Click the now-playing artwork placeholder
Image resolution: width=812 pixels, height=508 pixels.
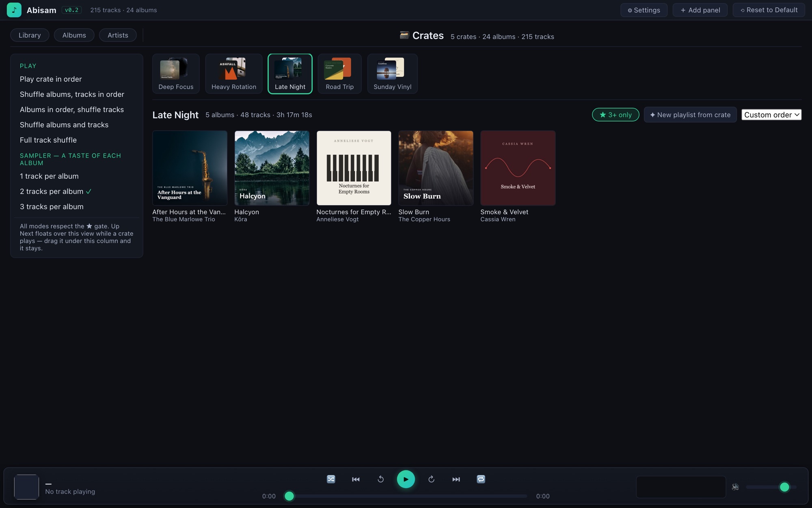click(x=26, y=487)
